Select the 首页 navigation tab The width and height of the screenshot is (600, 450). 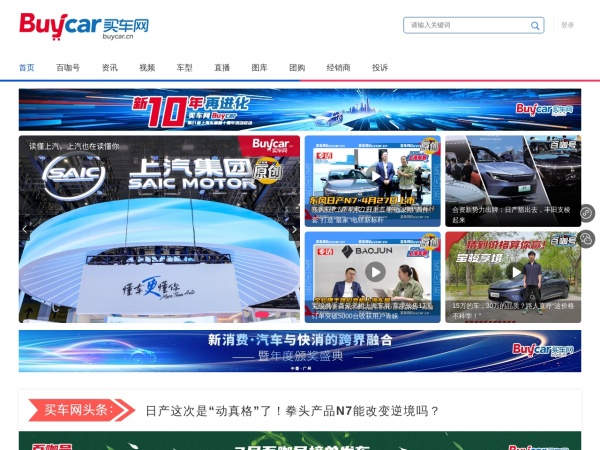[x=27, y=68]
